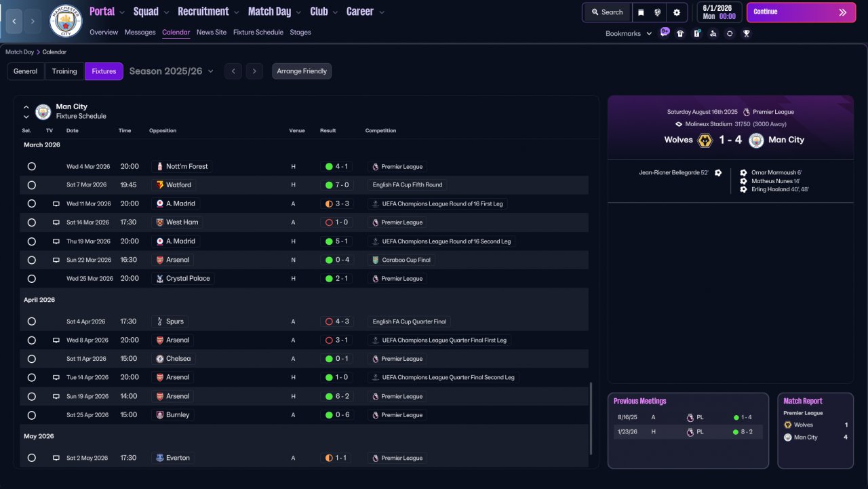Viewport: 868px width, 489px height.
Task: Select the Crystal Palace fixture radio button
Action: pyautogui.click(x=31, y=278)
